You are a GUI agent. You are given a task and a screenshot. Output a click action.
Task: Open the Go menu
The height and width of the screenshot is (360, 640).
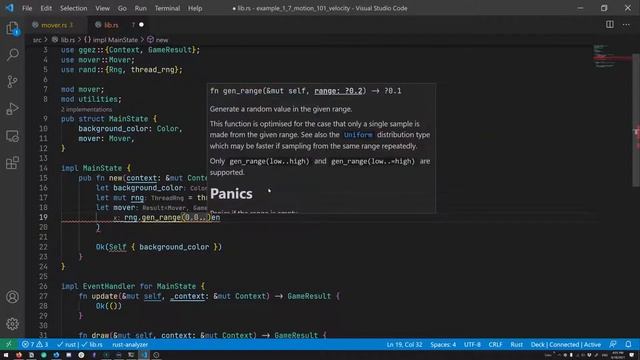(122, 8)
